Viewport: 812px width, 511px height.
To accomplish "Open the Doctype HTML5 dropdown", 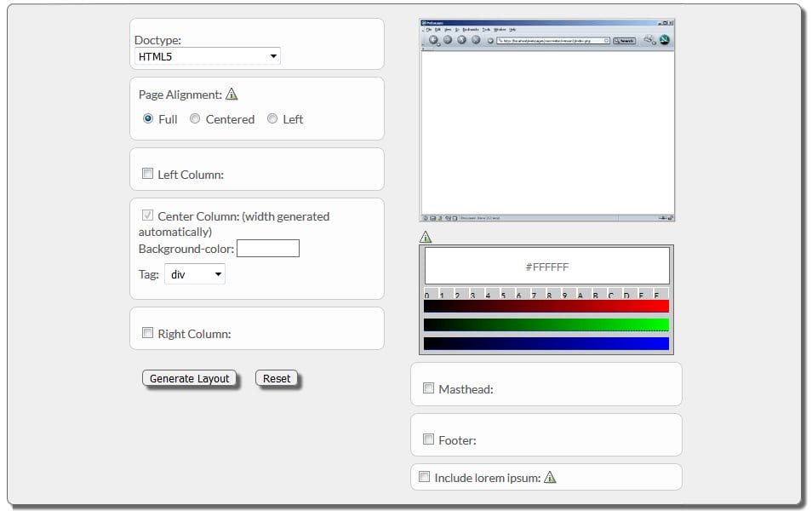I will pyautogui.click(x=207, y=57).
